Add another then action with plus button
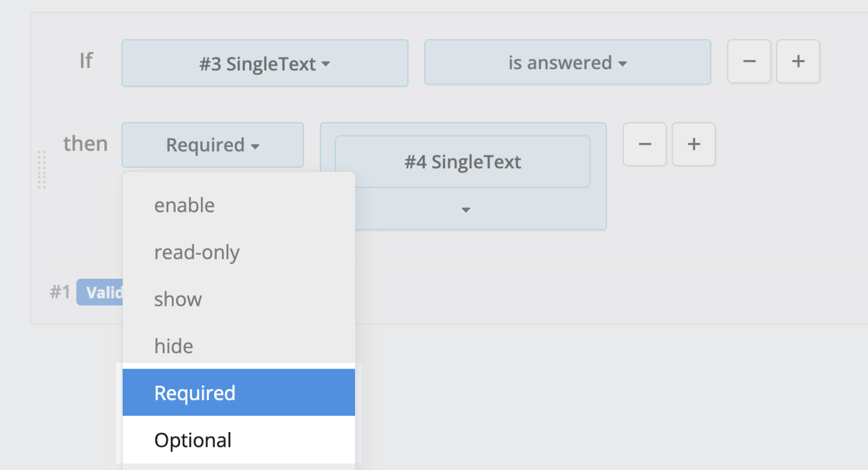 (694, 144)
